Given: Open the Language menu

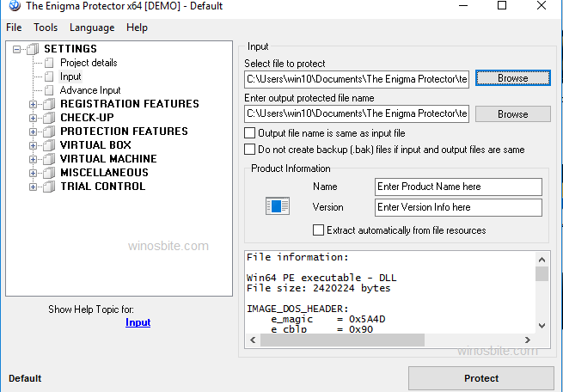Looking at the screenshot, I should 92,28.
